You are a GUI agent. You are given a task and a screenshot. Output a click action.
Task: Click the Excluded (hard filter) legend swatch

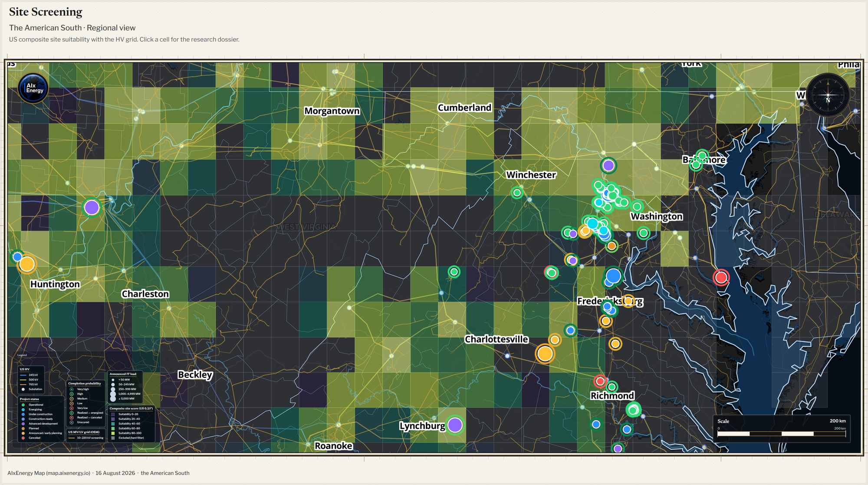click(113, 438)
